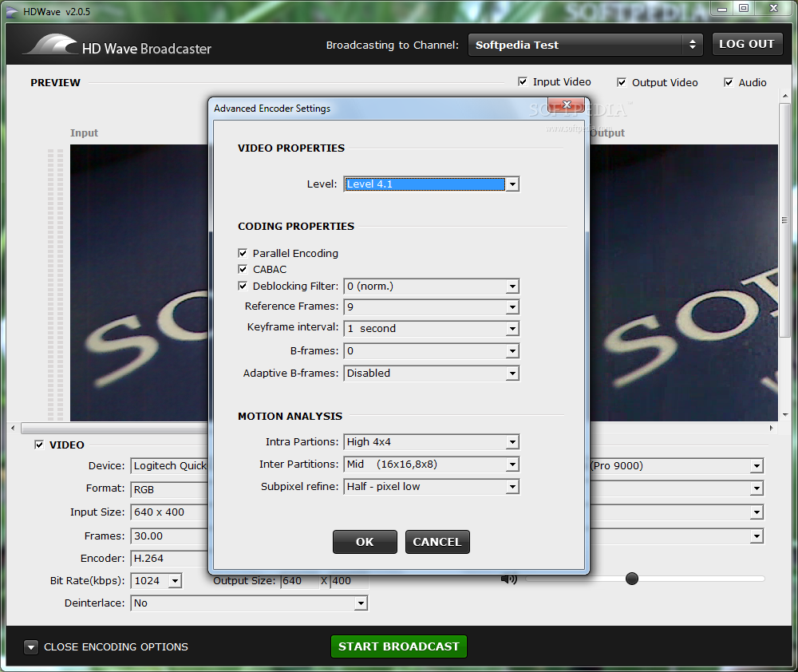
Task: Click the Encoder H.264 field
Action: [x=169, y=559]
